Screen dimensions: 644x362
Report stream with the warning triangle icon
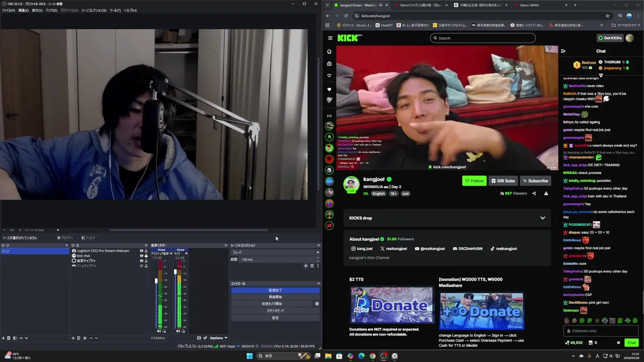546,193
